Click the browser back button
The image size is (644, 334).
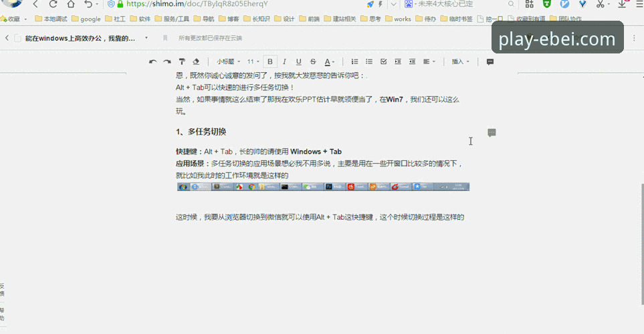point(35,4)
